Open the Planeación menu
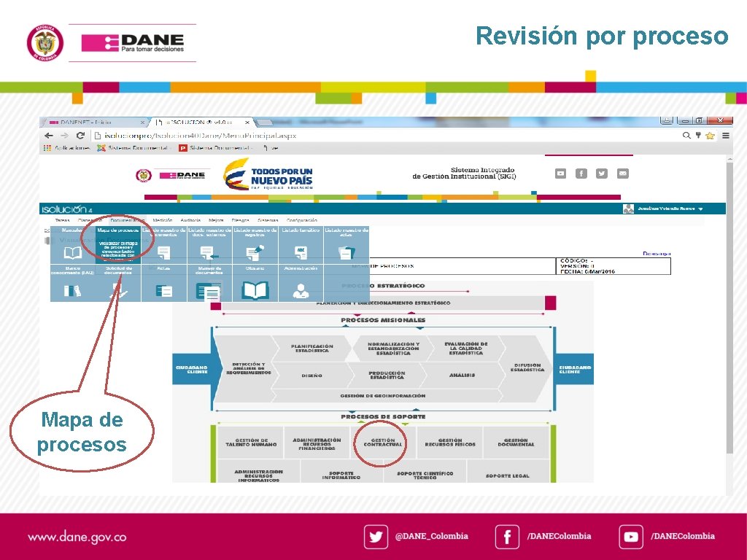The image size is (747, 560). click(90, 220)
